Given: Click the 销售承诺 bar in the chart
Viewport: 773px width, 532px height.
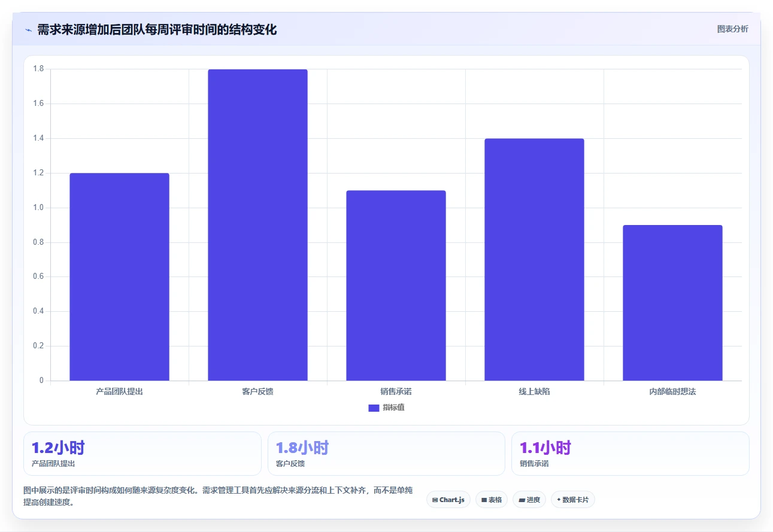Looking at the screenshot, I should pyautogui.click(x=396, y=285).
